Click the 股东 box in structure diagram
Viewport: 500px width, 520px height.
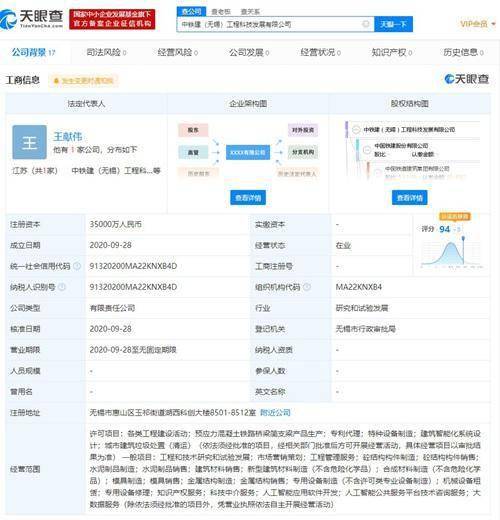[193, 130]
